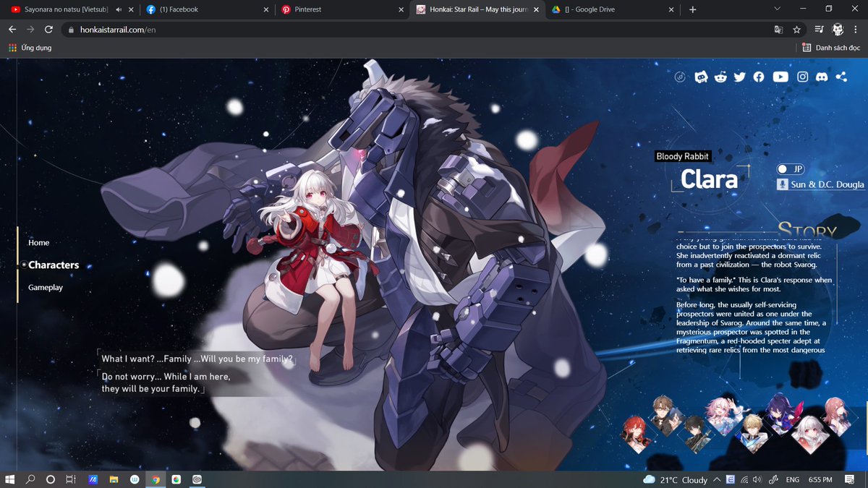
Task: Close the Pinterest browser tab
Action: pos(401,9)
